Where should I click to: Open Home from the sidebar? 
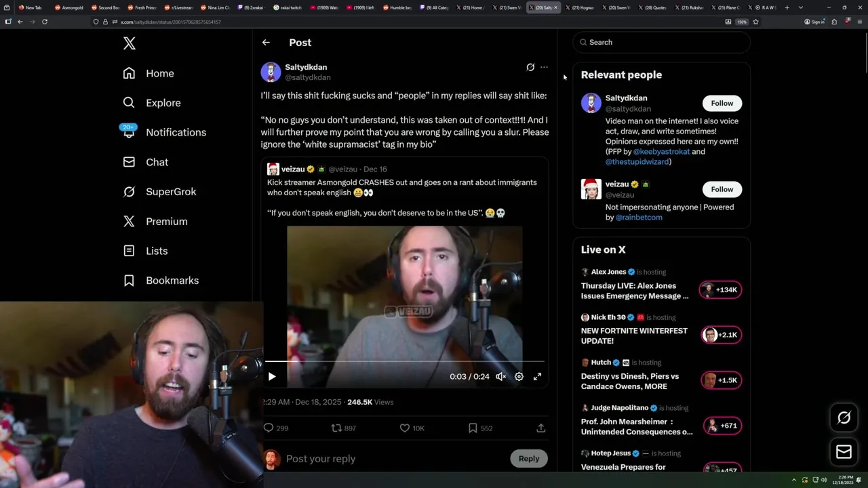coord(149,73)
